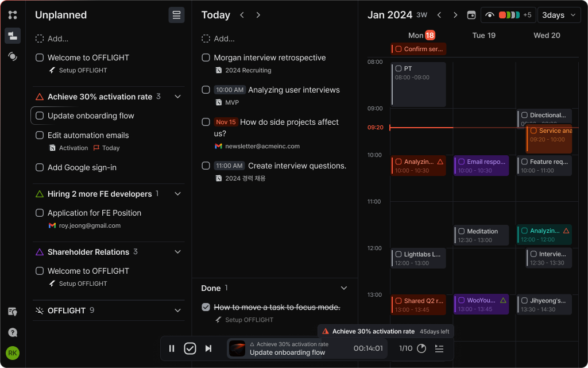Viewport: 588px width, 368px height.
Task: Select the 10:00 AM time badge
Action: click(230, 90)
